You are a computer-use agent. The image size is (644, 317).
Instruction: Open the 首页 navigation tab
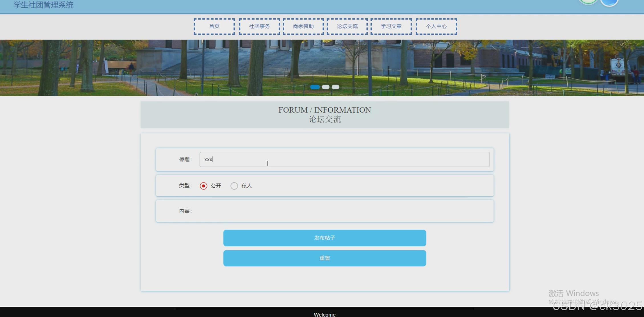click(x=214, y=26)
